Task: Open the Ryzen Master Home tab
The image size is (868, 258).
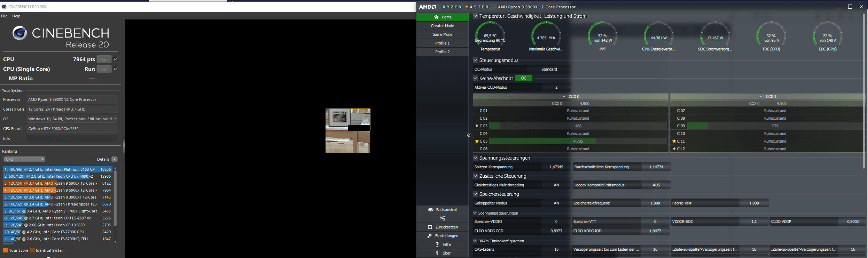Action: [x=442, y=17]
